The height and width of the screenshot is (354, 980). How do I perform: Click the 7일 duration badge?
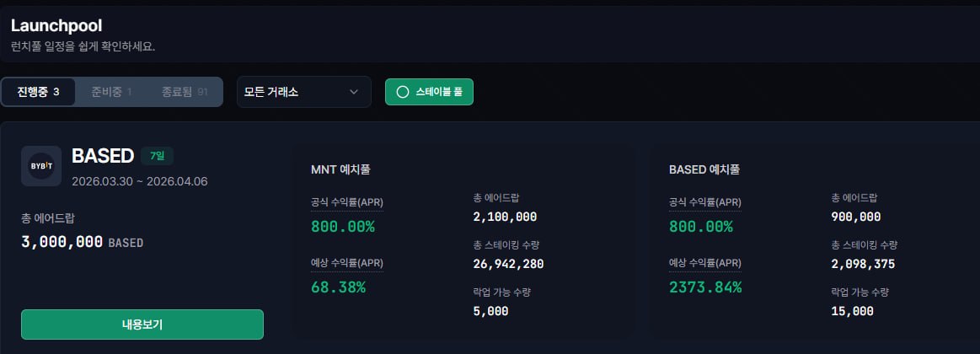point(158,156)
